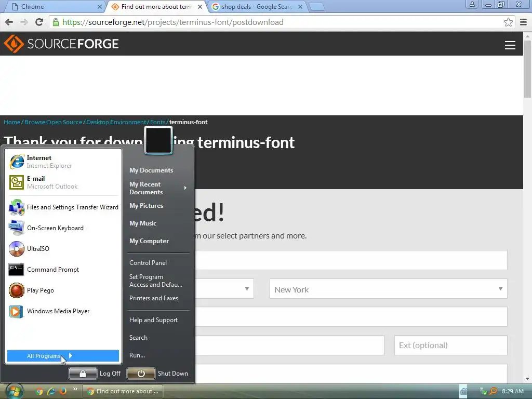
Task: Click the Find out more taskbar button
Action: click(123, 391)
